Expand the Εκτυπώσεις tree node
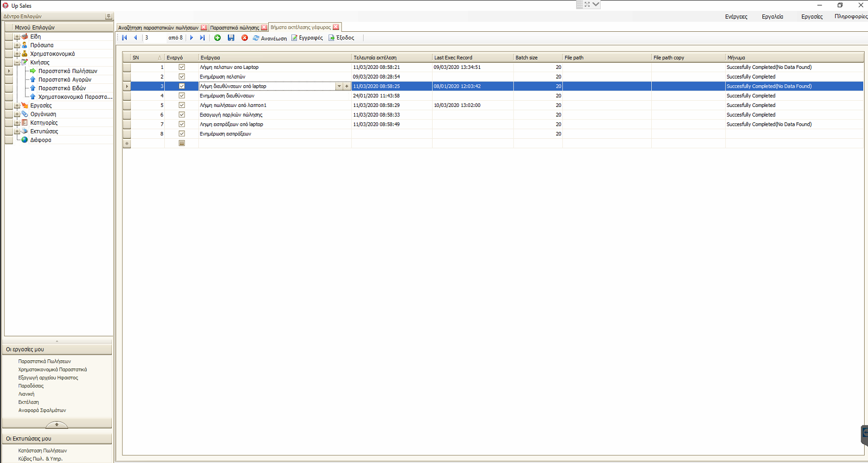The width and height of the screenshot is (868, 463). click(17, 132)
